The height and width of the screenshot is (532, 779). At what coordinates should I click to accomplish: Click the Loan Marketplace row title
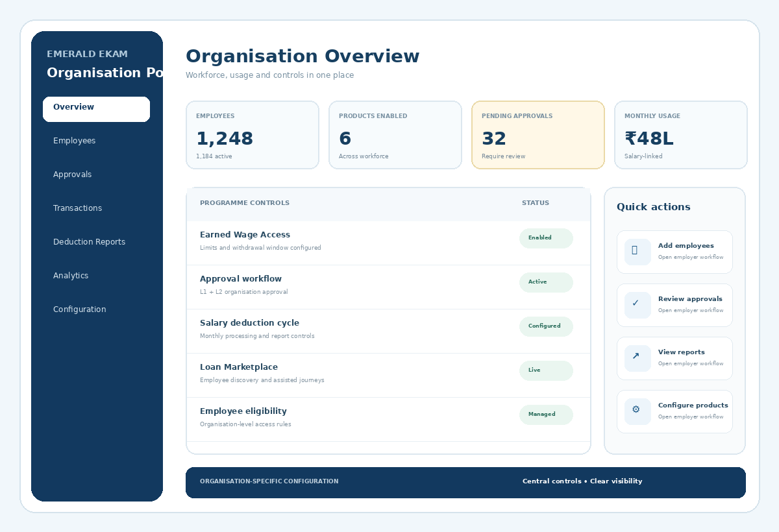[239, 367]
